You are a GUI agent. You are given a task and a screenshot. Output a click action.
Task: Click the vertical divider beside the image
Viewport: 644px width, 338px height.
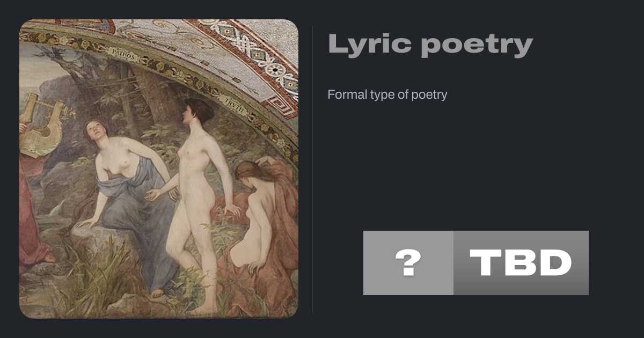313,169
